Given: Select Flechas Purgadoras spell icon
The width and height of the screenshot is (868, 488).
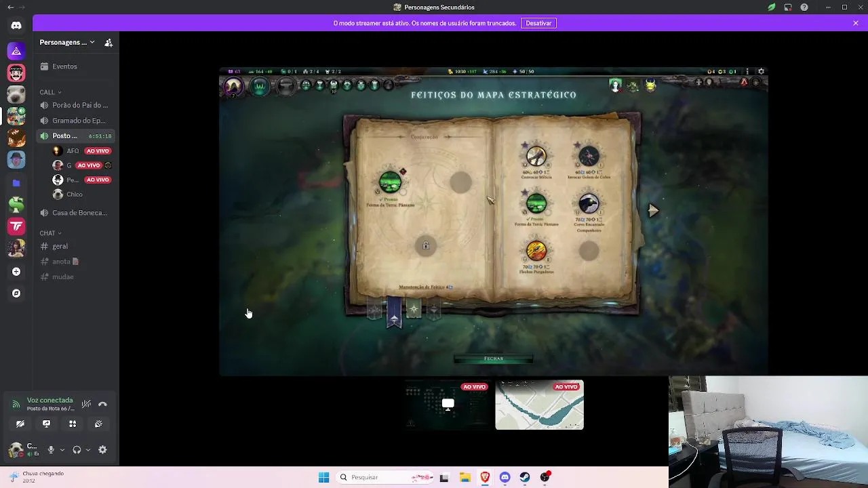Looking at the screenshot, I should (536, 251).
